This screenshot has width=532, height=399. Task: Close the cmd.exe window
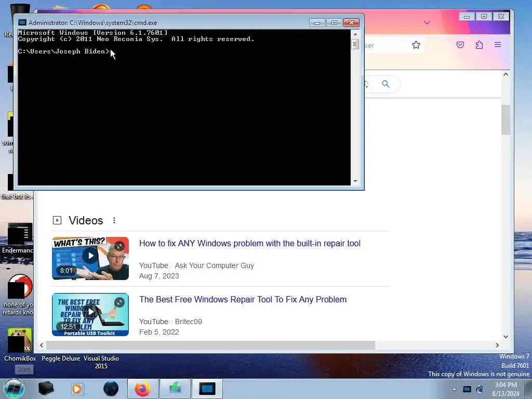352,23
